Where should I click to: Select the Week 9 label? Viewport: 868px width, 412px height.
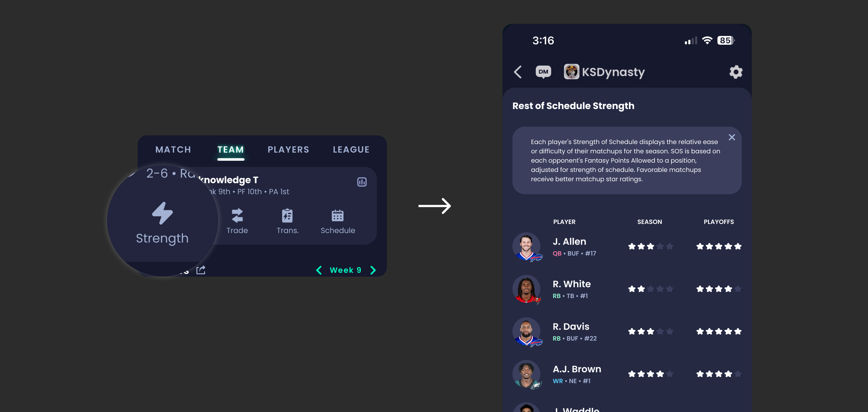click(x=345, y=270)
